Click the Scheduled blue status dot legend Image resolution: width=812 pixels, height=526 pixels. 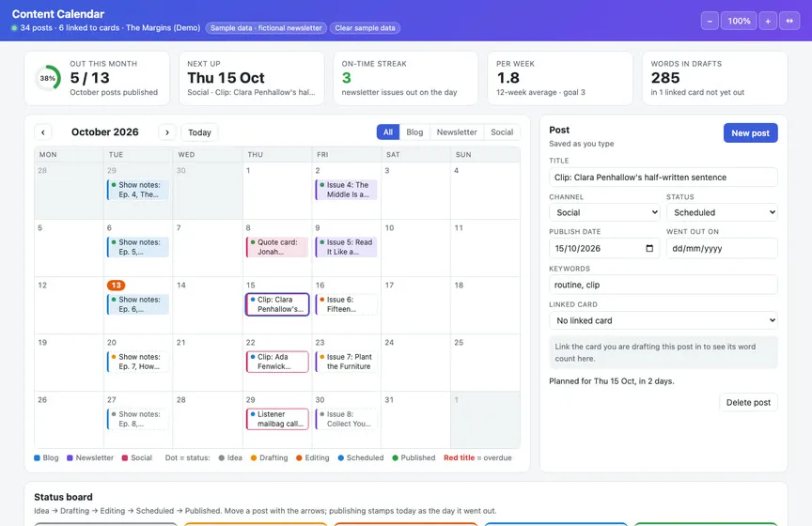[x=341, y=457]
